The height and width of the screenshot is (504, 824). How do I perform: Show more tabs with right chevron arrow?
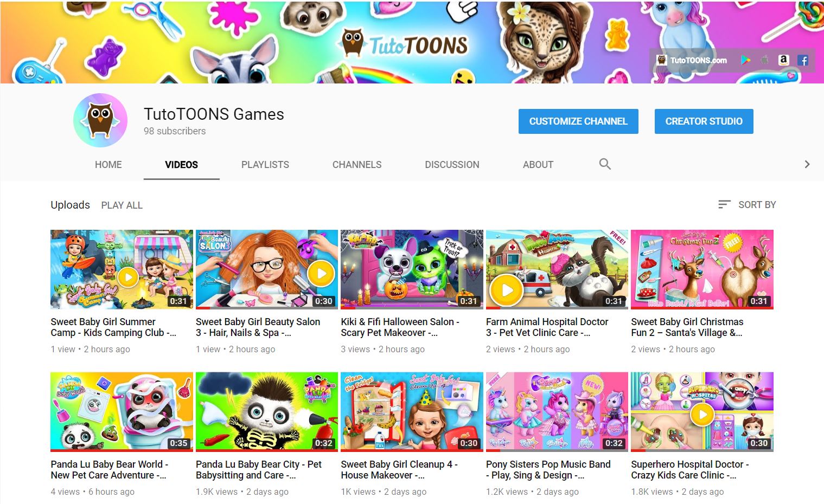click(807, 164)
